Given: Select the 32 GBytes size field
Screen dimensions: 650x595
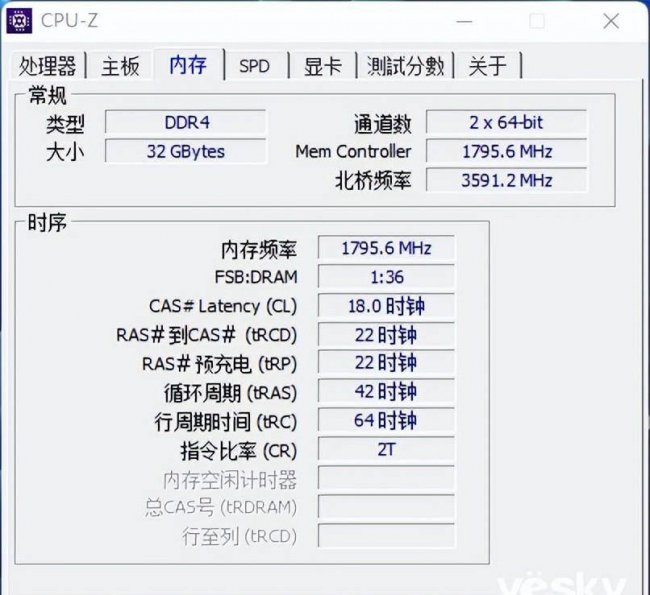Looking at the screenshot, I should [x=186, y=151].
